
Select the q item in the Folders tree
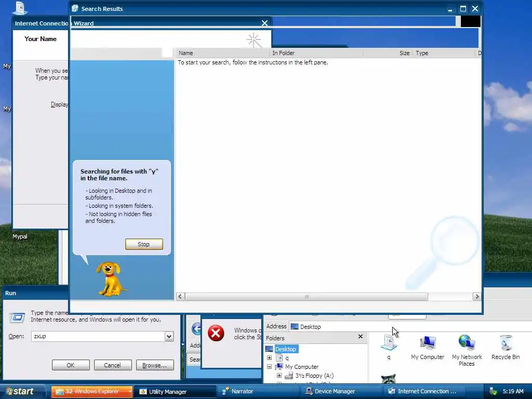[x=287, y=358]
